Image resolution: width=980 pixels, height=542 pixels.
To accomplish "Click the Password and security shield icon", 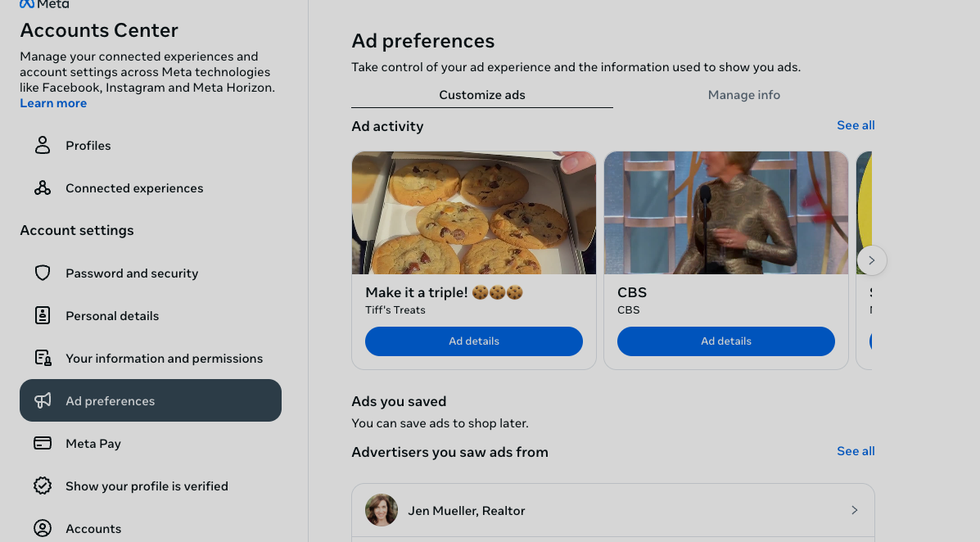I will point(43,273).
